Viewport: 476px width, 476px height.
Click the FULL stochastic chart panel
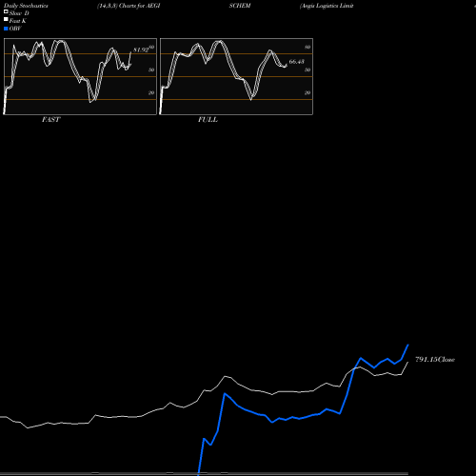click(236, 76)
